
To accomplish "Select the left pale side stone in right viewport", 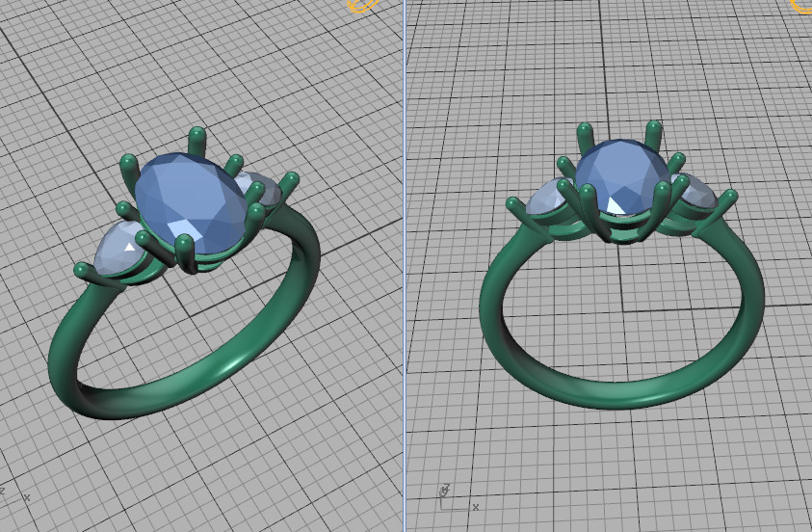I will 548,198.
